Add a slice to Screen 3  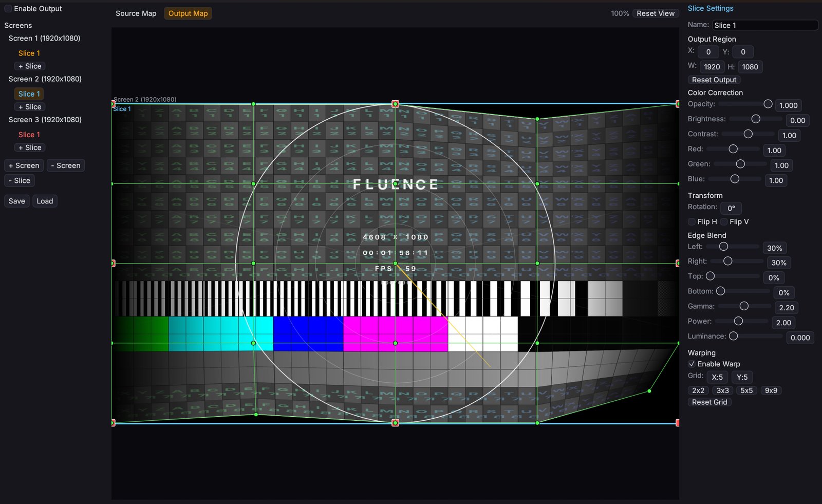point(30,147)
